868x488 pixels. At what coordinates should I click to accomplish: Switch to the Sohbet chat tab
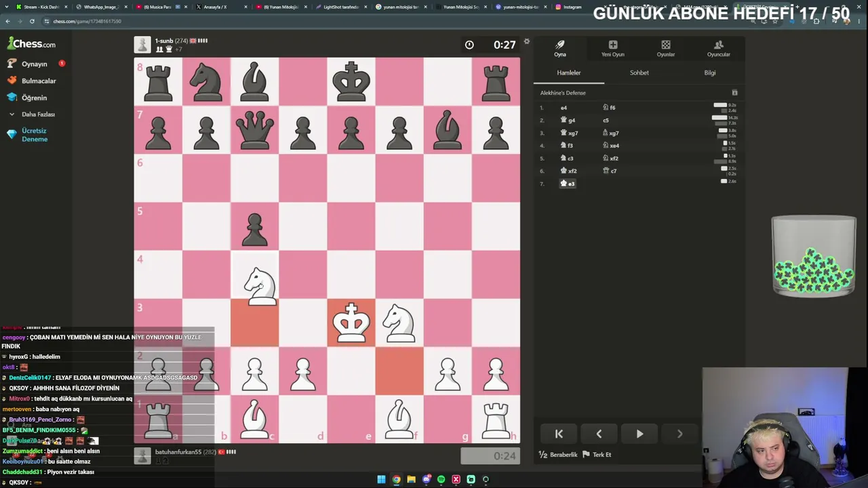coord(639,73)
